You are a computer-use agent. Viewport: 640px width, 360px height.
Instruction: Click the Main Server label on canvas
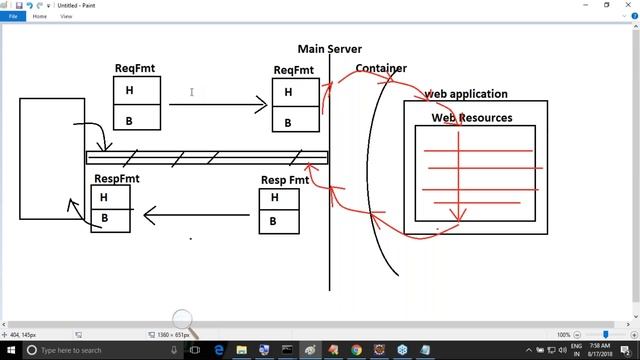pyautogui.click(x=329, y=49)
